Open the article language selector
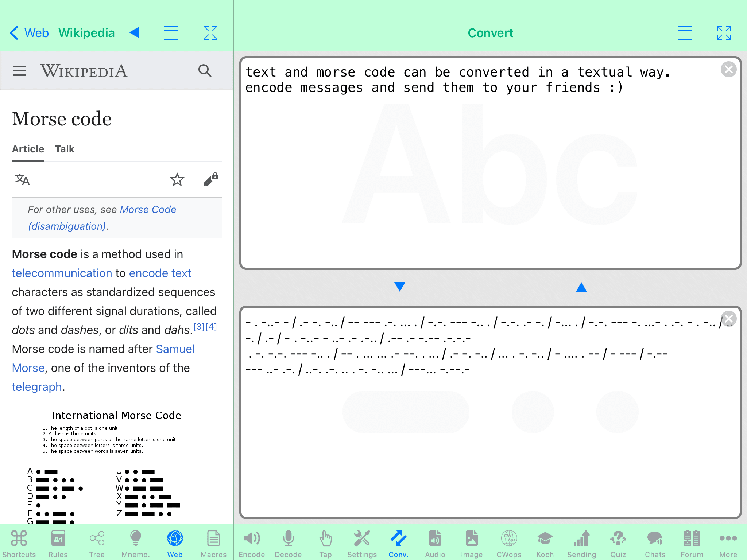 (x=22, y=179)
